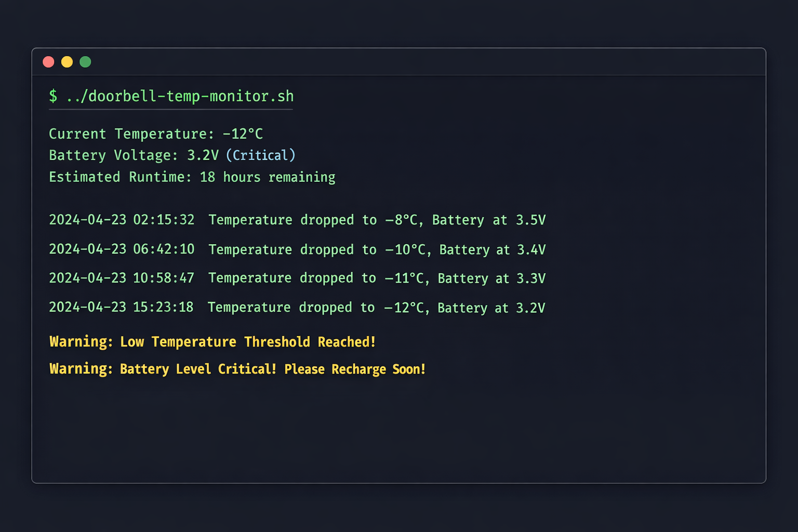
Task: Click the Estimated Runtime 18 hours line
Action: pos(192,177)
